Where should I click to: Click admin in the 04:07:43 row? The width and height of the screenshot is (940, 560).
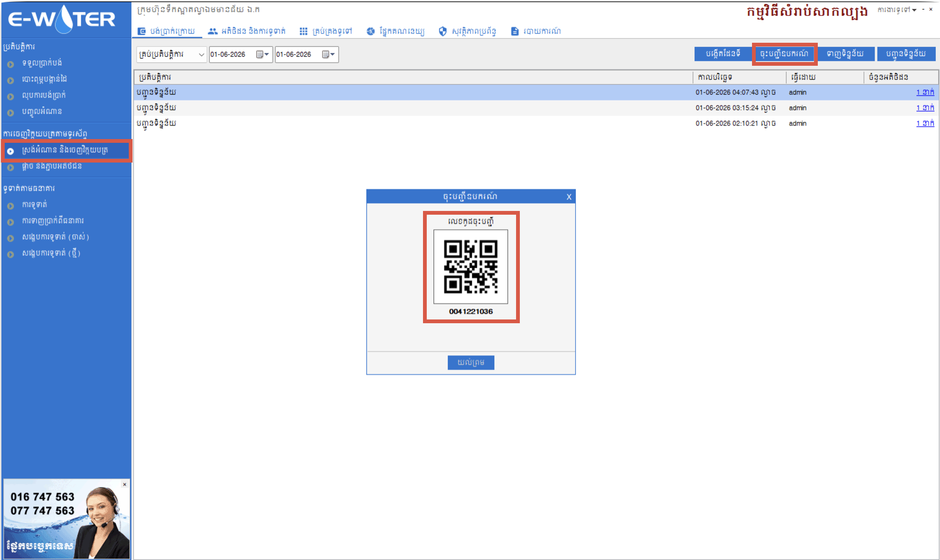point(798,93)
